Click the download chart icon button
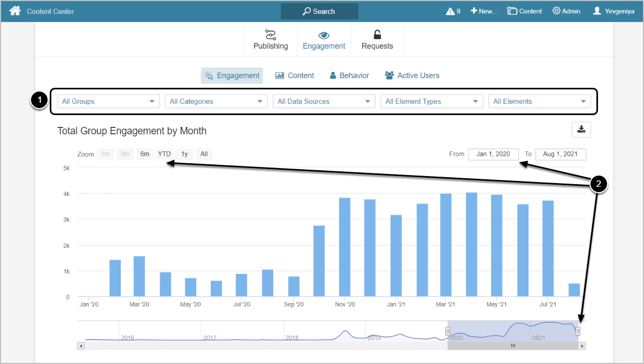This screenshot has width=644, height=364. tap(581, 130)
